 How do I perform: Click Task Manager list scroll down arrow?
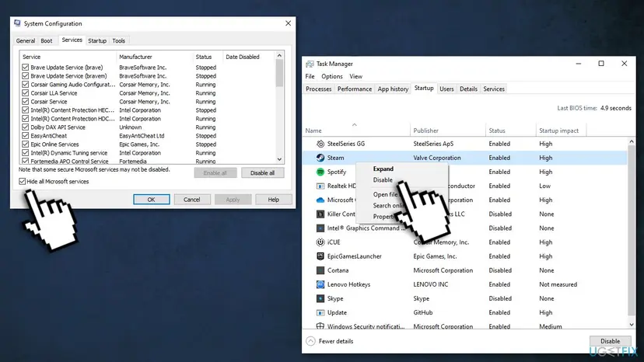coord(632,325)
